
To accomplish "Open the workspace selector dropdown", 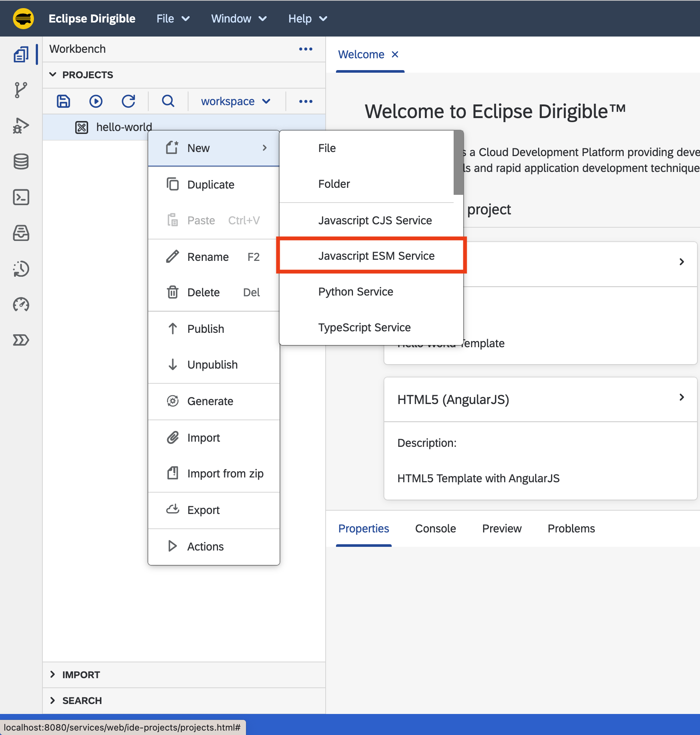I will [x=236, y=101].
